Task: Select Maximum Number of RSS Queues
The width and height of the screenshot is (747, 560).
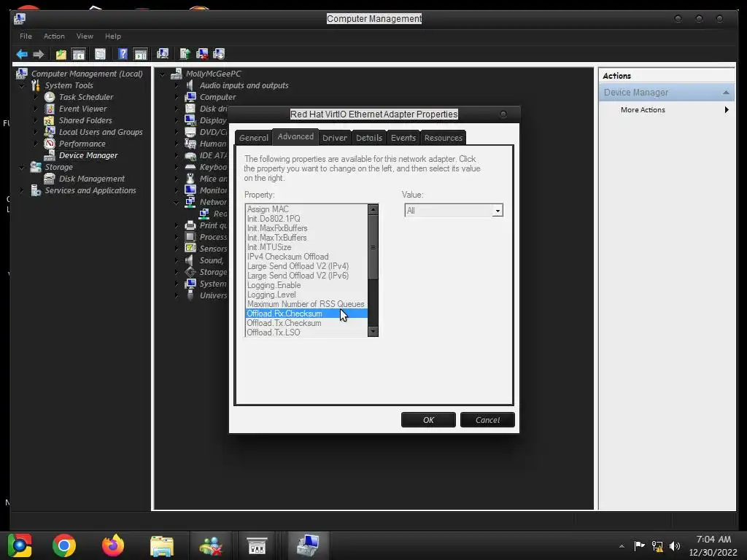Action: (x=306, y=304)
